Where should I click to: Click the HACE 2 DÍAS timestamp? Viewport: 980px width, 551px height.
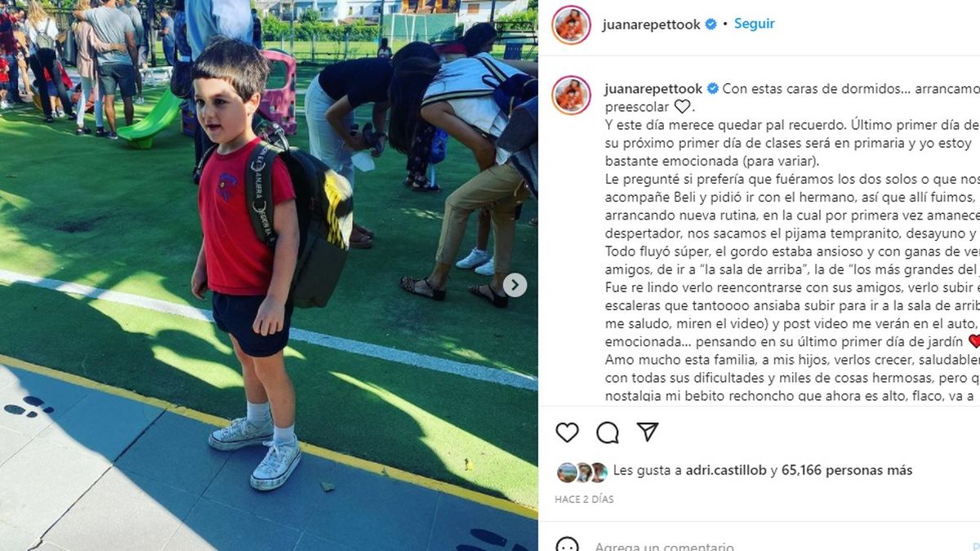point(584,499)
